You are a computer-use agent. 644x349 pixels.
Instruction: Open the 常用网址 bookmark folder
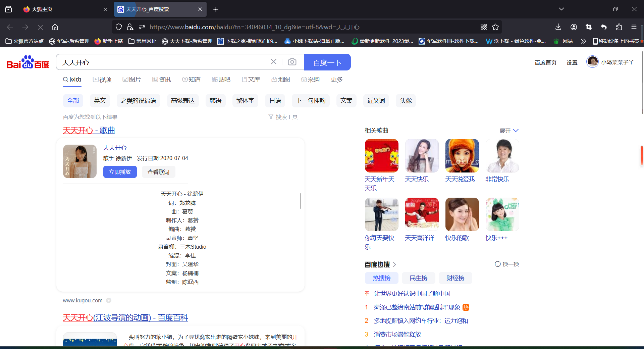click(142, 41)
